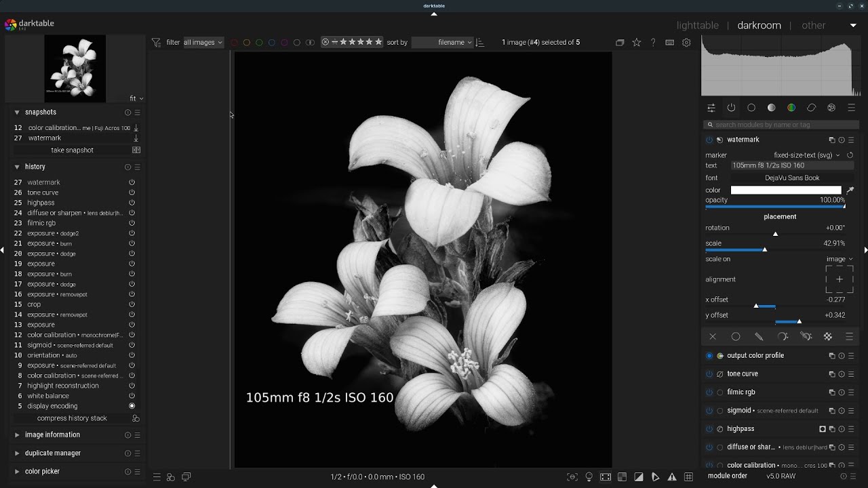Click 'take snapshot' button
This screenshot has height=488, width=868.
[x=72, y=150]
